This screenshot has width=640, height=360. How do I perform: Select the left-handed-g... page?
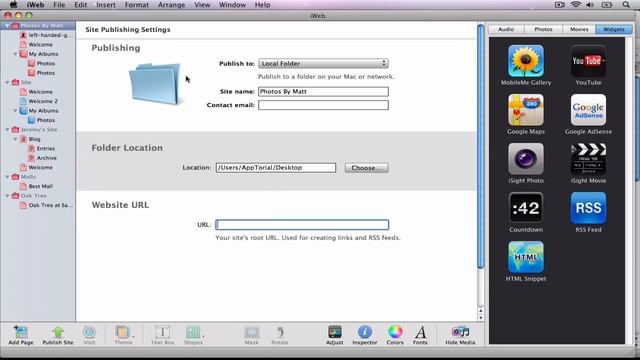pyautogui.click(x=46, y=35)
